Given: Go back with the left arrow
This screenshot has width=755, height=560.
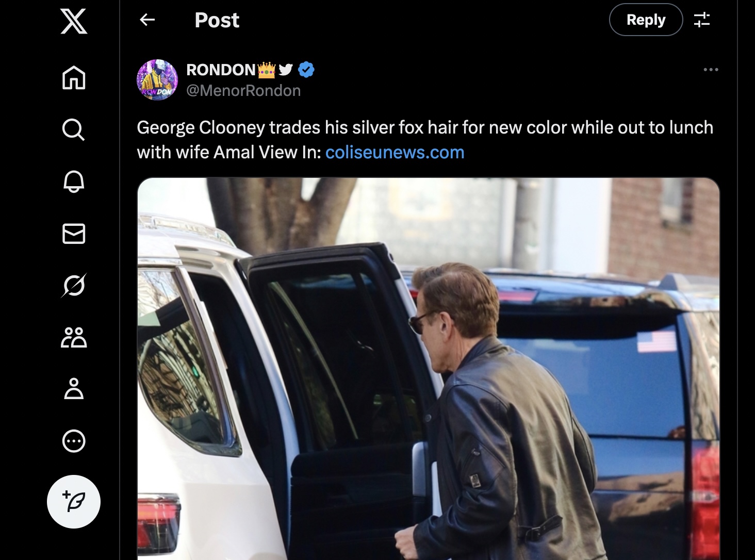Looking at the screenshot, I should click(147, 20).
